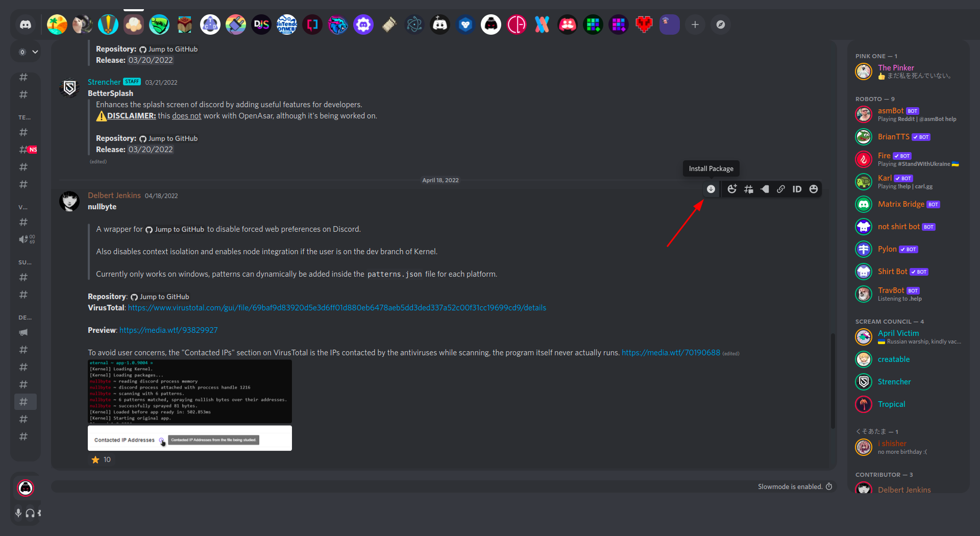Select not shirt bot in member list

pos(909,227)
